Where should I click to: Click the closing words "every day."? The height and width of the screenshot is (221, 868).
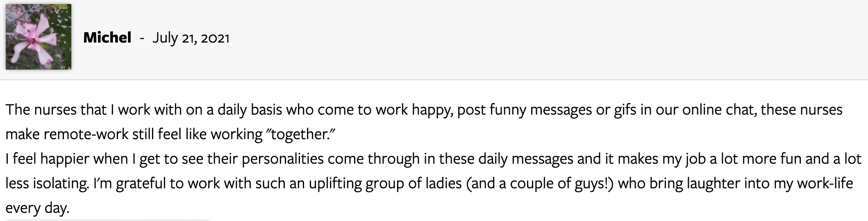(x=37, y=208)
